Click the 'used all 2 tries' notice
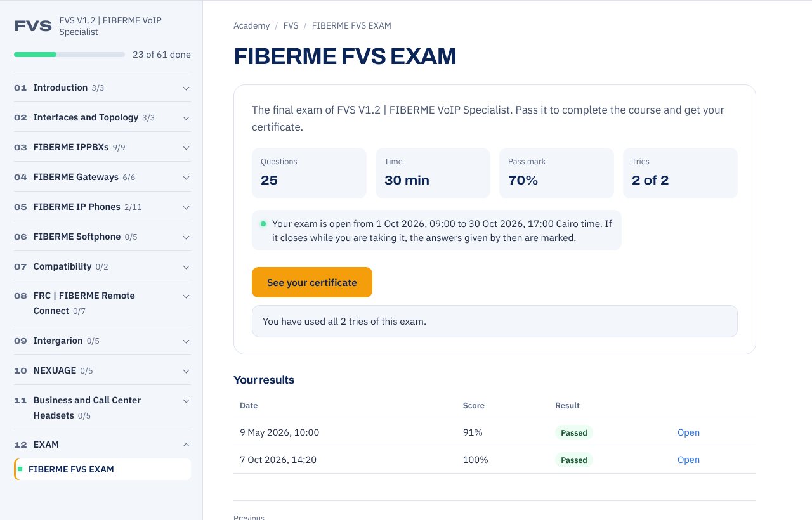This screenshot has width=812, height=520. [x=495, y=322]
